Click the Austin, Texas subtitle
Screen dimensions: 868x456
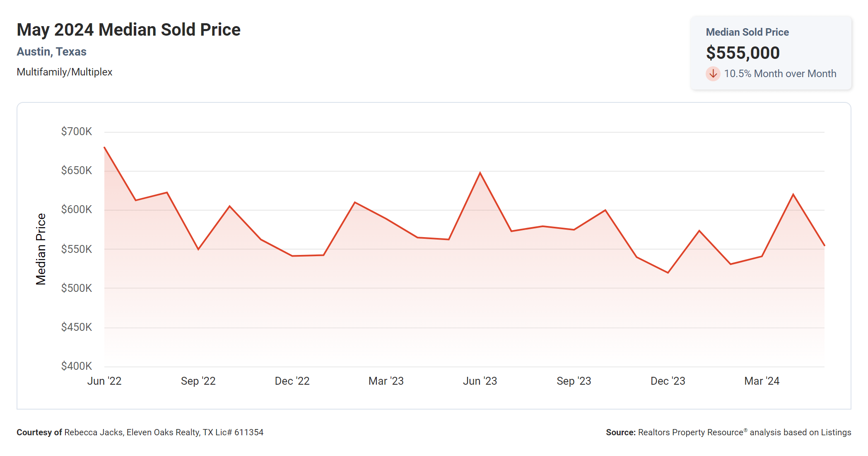point(51,52)
